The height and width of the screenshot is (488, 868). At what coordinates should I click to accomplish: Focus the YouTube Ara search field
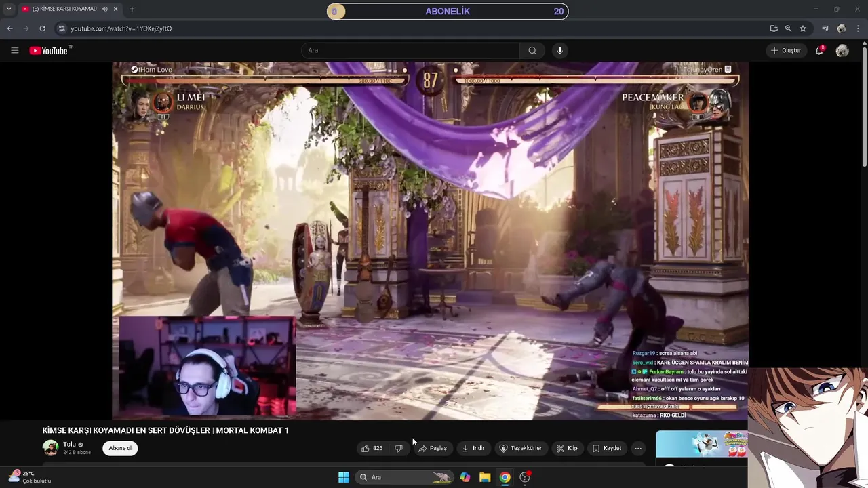(410, 50)
